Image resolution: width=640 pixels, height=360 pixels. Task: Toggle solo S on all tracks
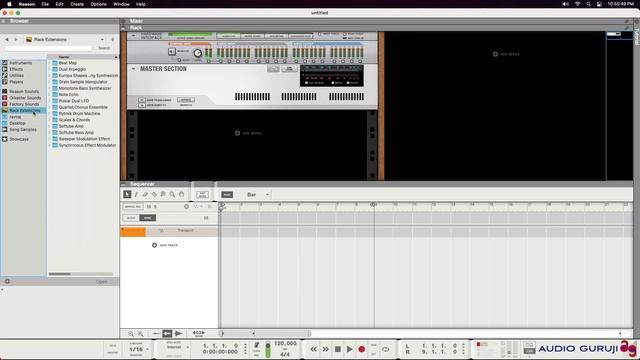pyautogui.click(x=155, y=207)
